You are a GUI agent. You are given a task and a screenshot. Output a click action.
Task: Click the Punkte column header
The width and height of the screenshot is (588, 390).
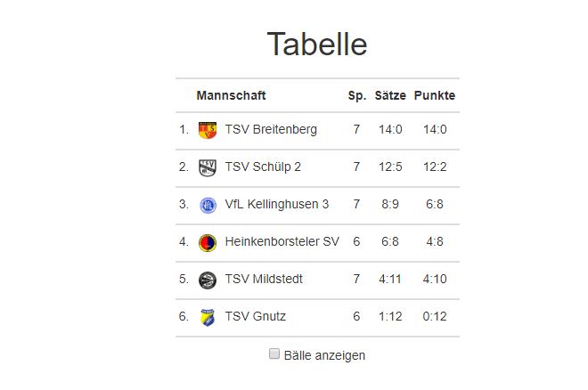click(x=435, y=95)
